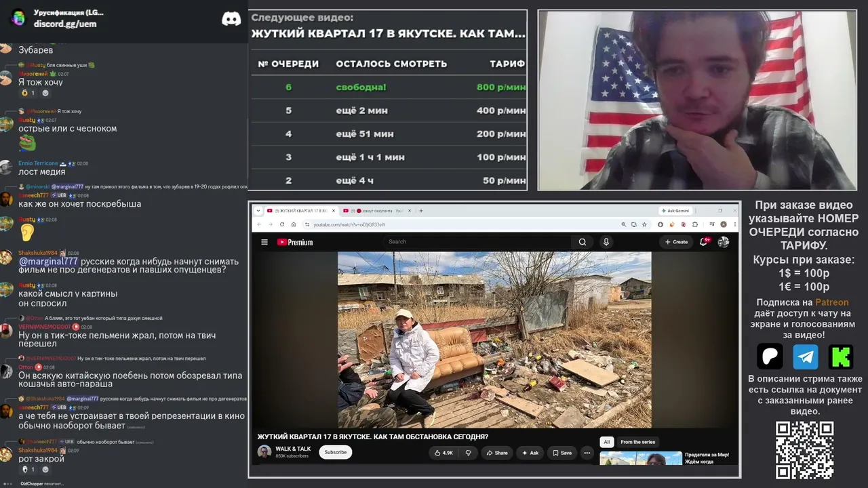Bookmark the page with the star icon
Screen dimensions: 868x488
[644, 224]
